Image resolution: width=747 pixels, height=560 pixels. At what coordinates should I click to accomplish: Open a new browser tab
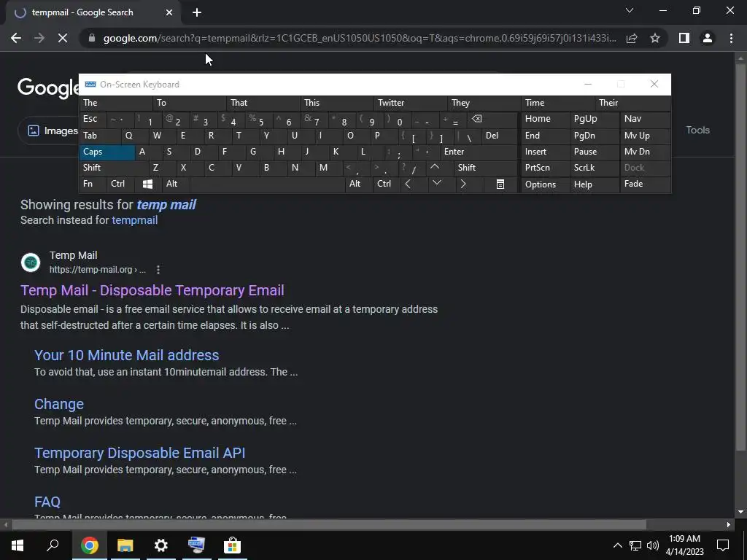[x=197, y=12]
